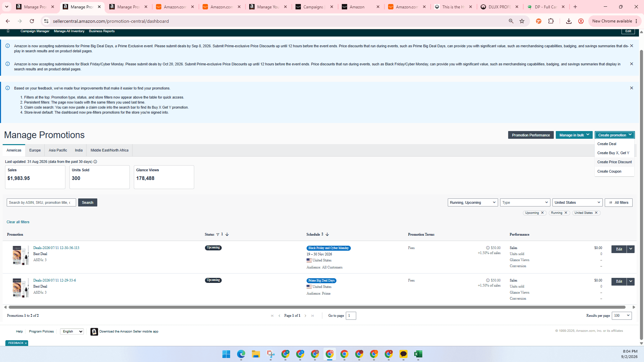Open the United States marketplace dropdown
The width and height of the screenshot is (644, 362).
pos(577,202)
